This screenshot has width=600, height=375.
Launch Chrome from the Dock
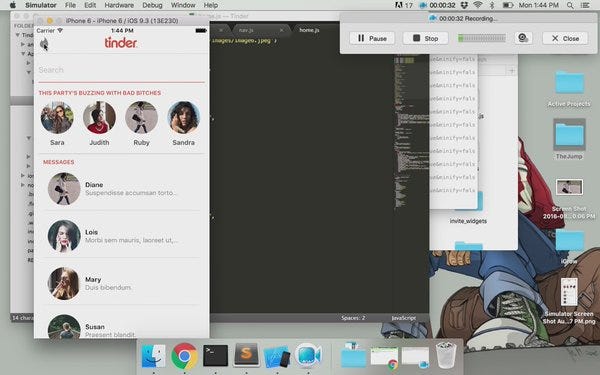[184, 356]
